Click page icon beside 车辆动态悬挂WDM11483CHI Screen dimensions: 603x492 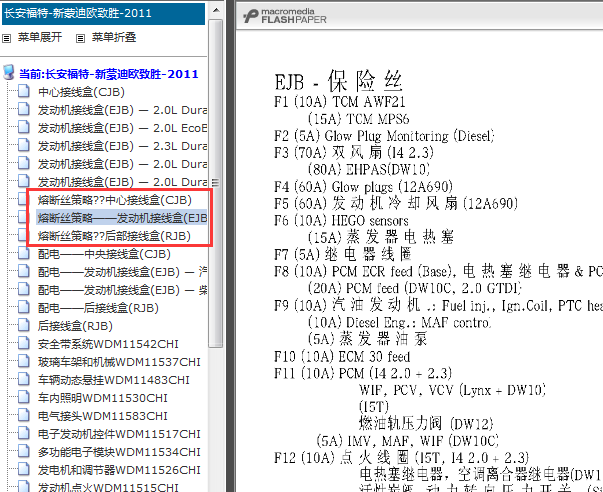click(23, 380)
